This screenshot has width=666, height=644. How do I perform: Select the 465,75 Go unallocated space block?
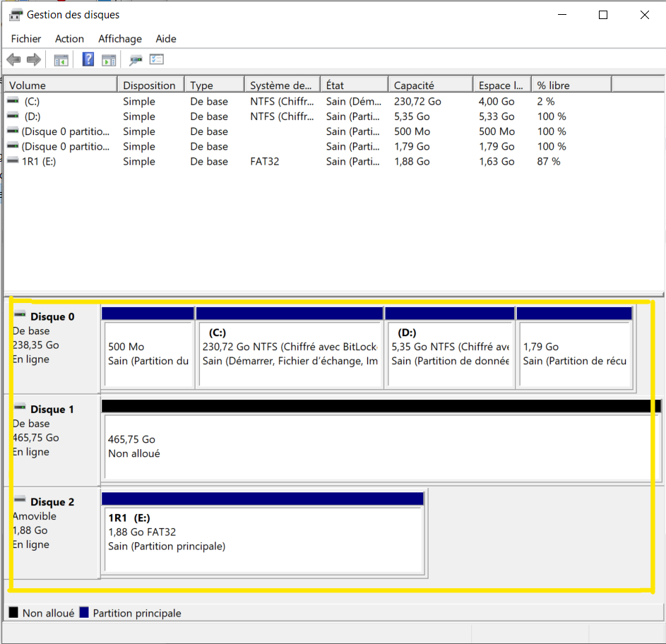click(x=381, y=446)
